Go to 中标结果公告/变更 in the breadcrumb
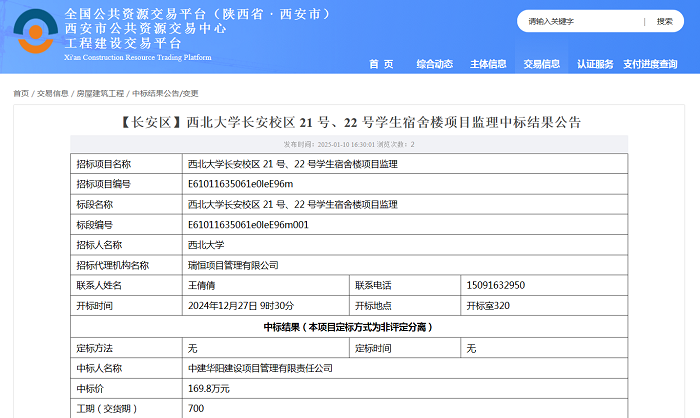700x418 pixels. click(165, 93)
